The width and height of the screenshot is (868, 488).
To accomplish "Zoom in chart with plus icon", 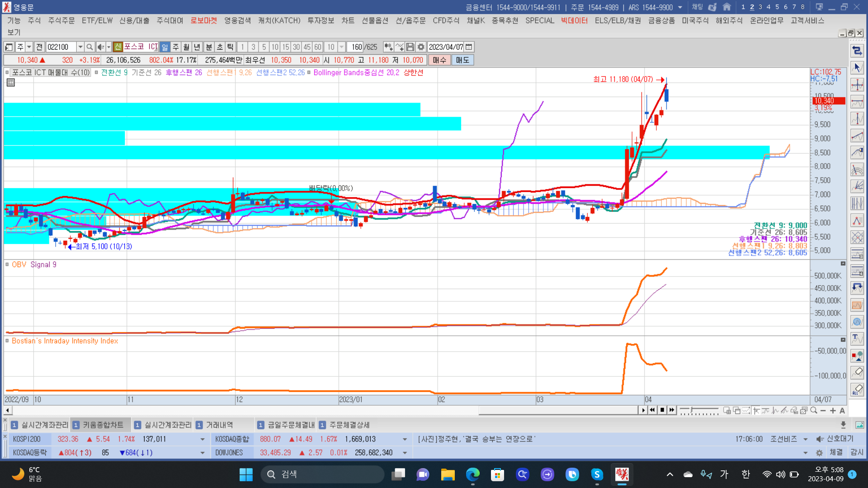I will 833,410.
